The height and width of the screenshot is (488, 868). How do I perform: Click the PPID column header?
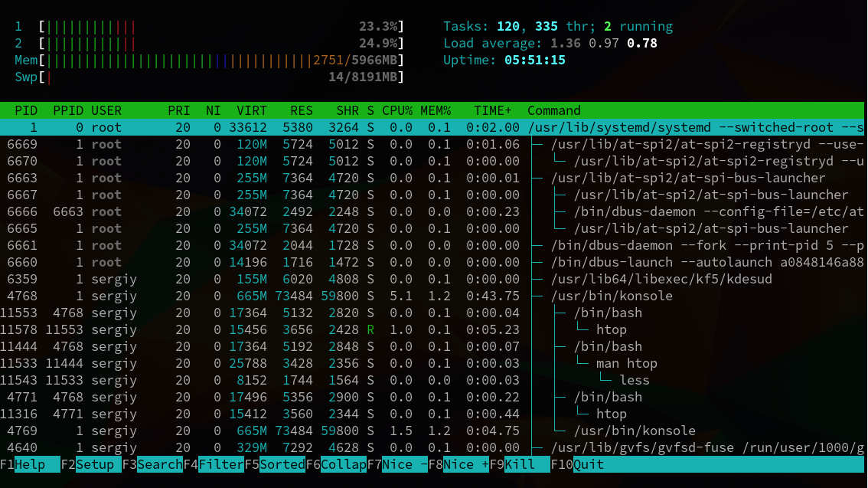[68, 110]
